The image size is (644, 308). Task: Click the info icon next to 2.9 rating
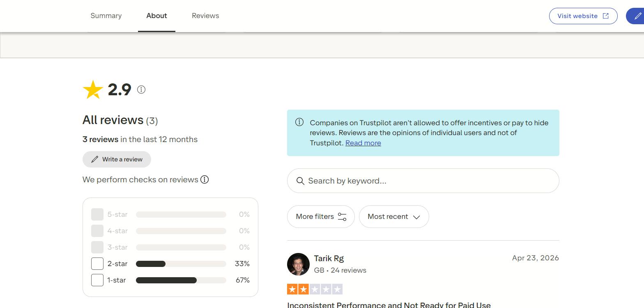tap(141, 90)
